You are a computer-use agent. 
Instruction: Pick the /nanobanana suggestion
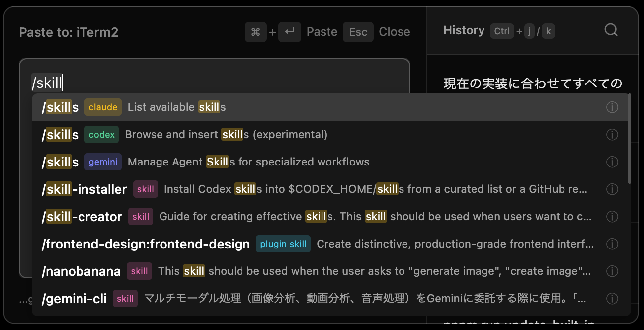click(330, 271)
